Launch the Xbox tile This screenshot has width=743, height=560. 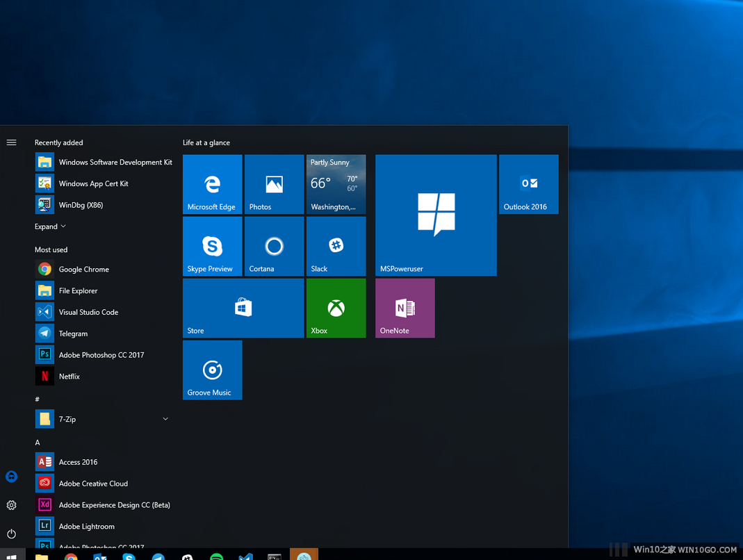(x=336, y=308)
